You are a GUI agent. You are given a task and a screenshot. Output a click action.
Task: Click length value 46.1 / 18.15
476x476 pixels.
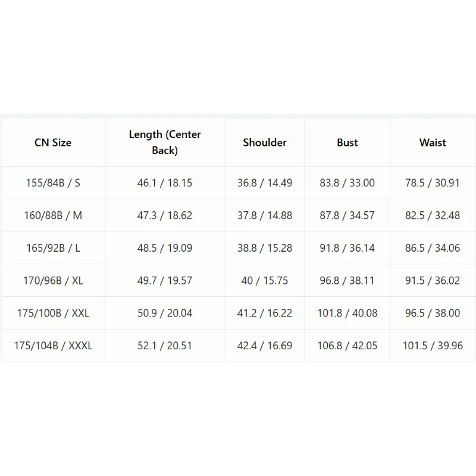[x=165, y=183]
